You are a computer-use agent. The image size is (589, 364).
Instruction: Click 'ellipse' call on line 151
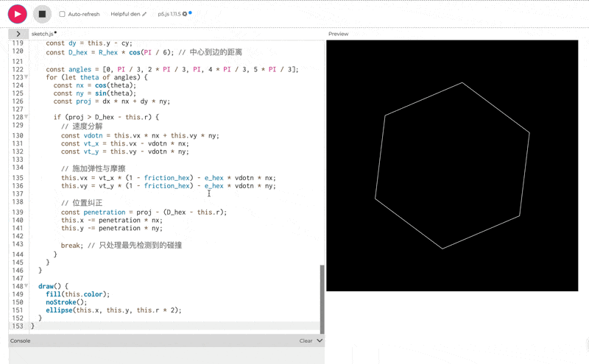59,310
